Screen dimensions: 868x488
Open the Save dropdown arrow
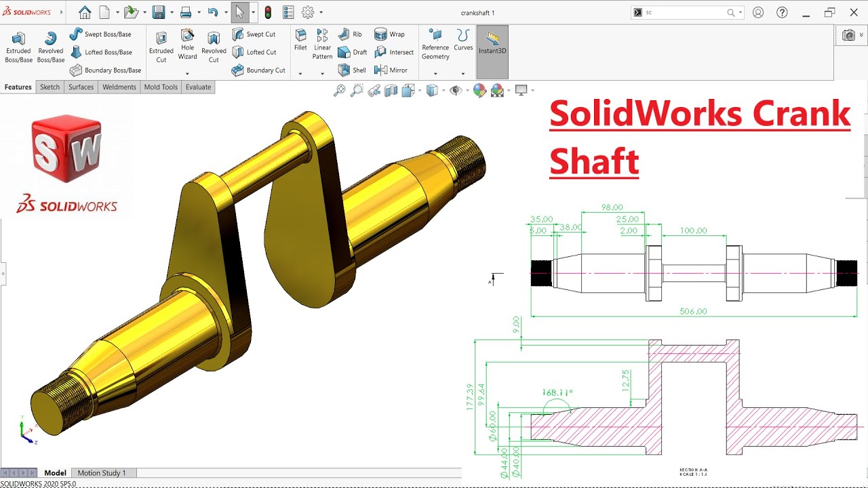172,12
